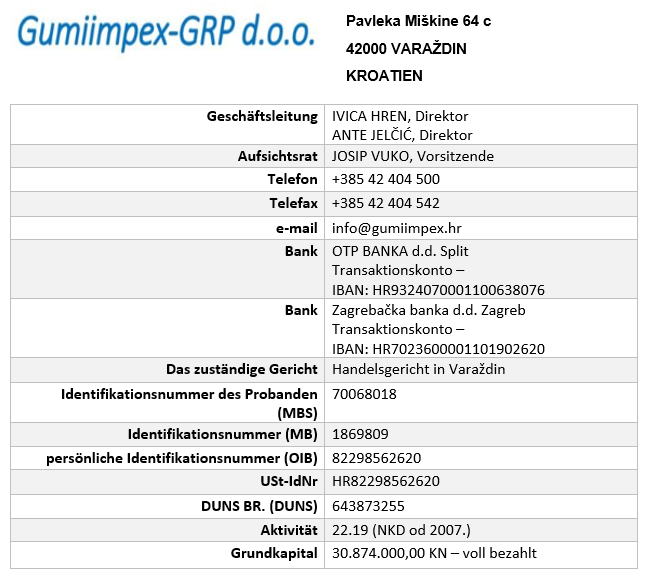The width and height of the screenshot is (648, 578).
Task: Click 'Identifikationsnummer (MB)' label
Action: click(x=223, y=435)
